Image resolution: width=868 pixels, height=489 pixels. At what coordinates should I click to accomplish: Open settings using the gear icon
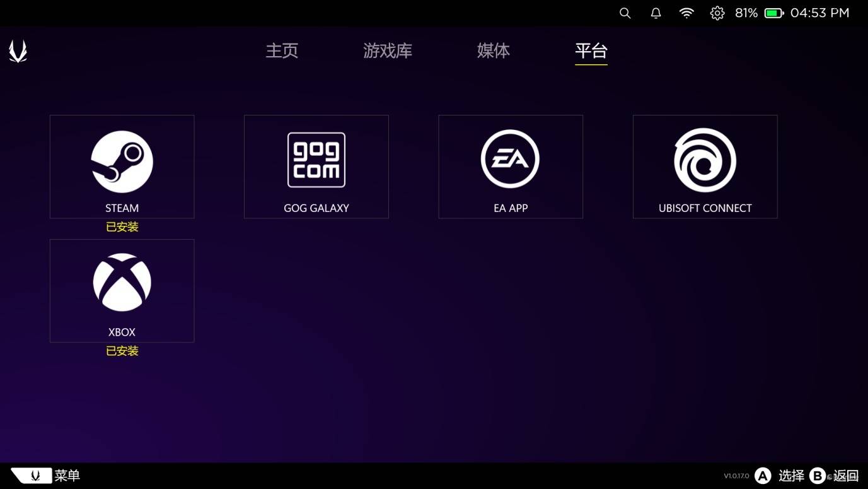[717, 13]
